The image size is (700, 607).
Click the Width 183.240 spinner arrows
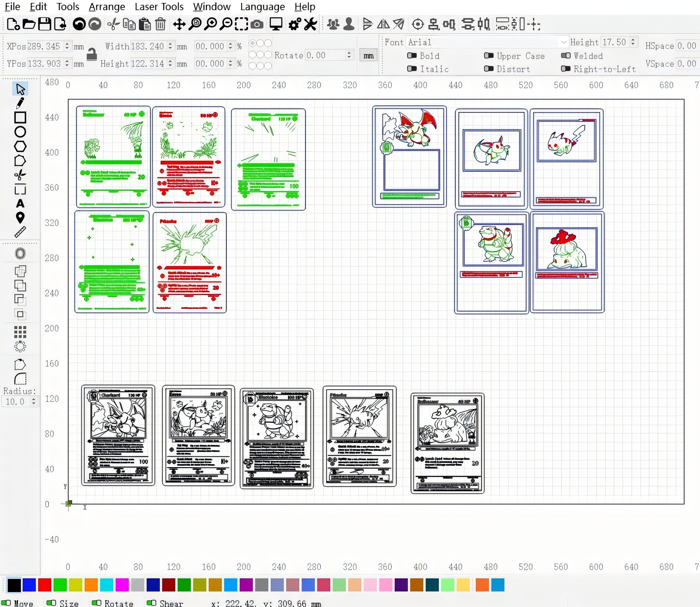tap(170, 46)
